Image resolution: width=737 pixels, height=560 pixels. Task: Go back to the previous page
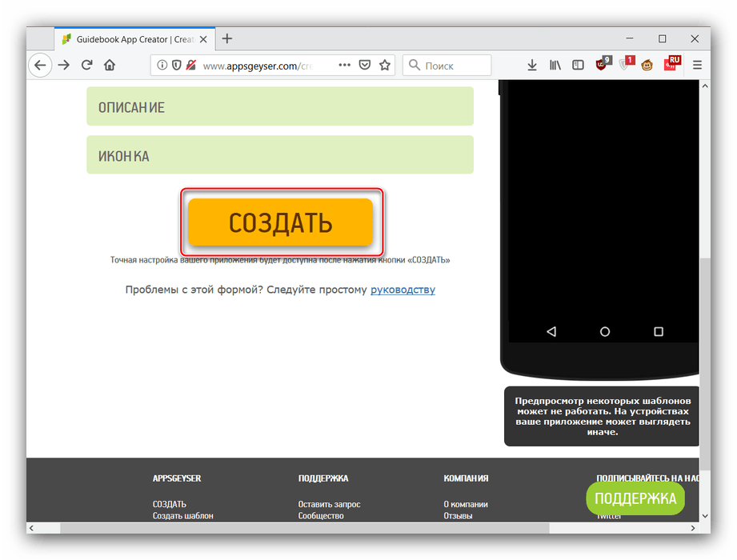41,65
